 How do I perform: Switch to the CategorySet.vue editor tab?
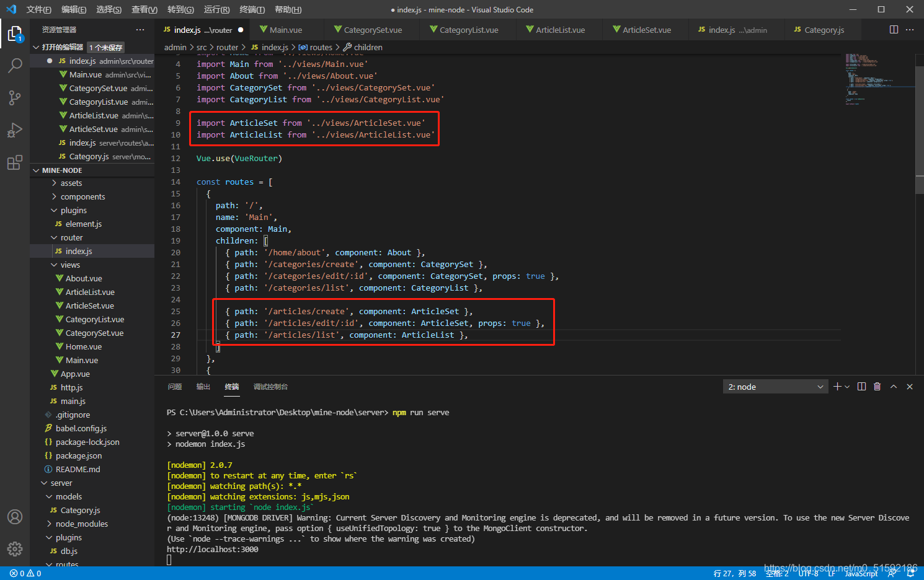[x=372, y=30]
